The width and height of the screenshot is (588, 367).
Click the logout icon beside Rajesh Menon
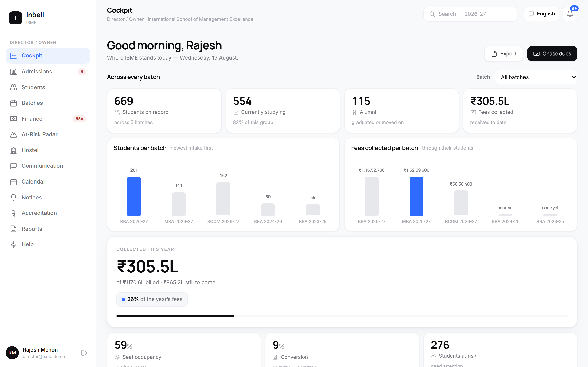click(x=84, y=353)
